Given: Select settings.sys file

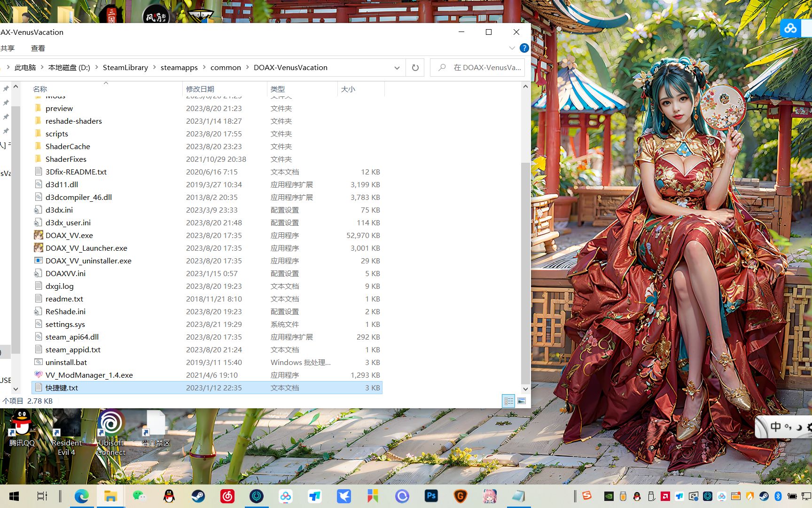Looking at the screenshot, I should click(x=65, y=324).
